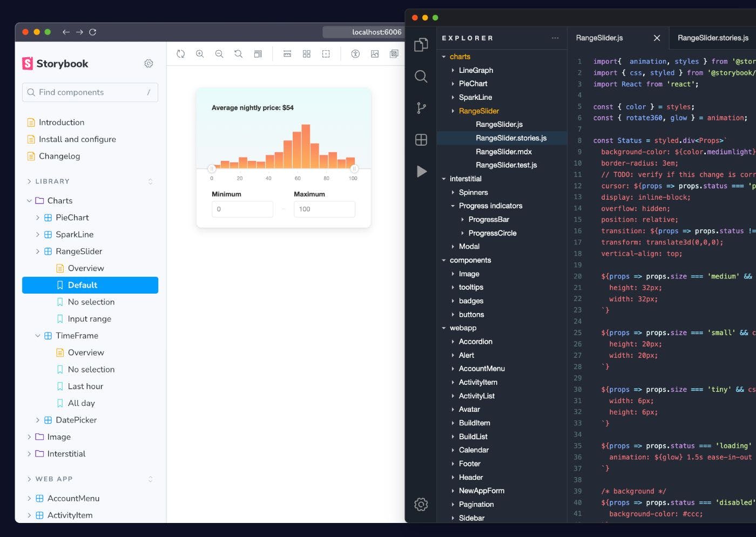Open the Introduction docs page
Image resolution: width=756 pixels, height=537 pixels.
[61, 123]
